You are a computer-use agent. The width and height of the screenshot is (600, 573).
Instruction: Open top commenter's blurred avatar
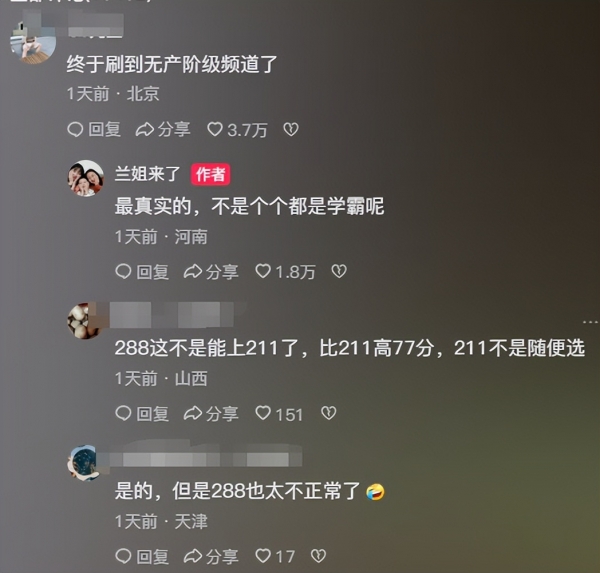click(33, 41)
